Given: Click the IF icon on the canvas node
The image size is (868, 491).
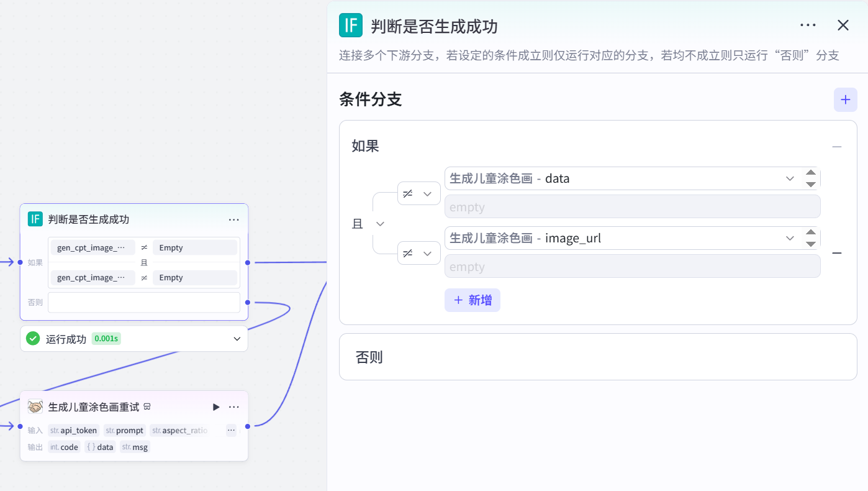Looking at the screenshot, I should pyautogui.click(x=35, y=219).
